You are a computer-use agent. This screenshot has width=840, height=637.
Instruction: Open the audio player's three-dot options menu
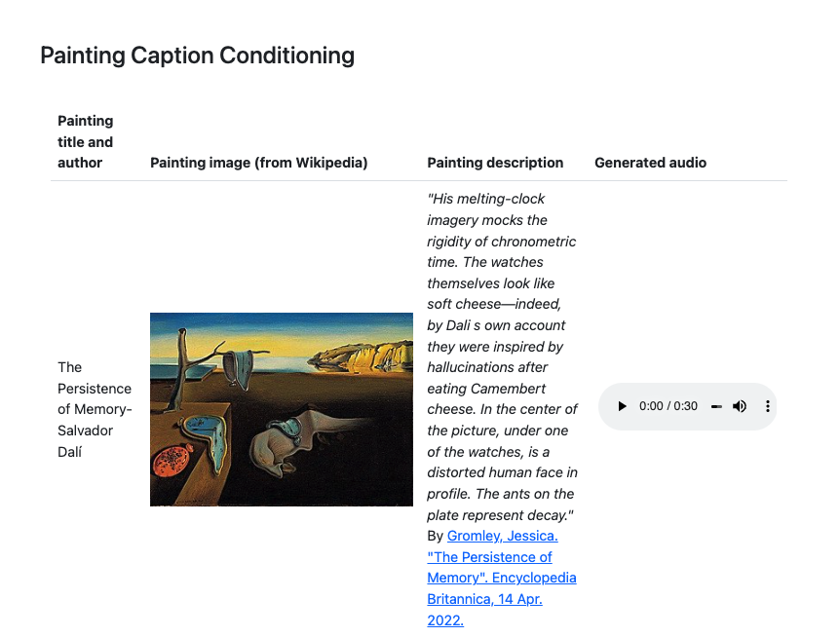[x=767, y=406]
